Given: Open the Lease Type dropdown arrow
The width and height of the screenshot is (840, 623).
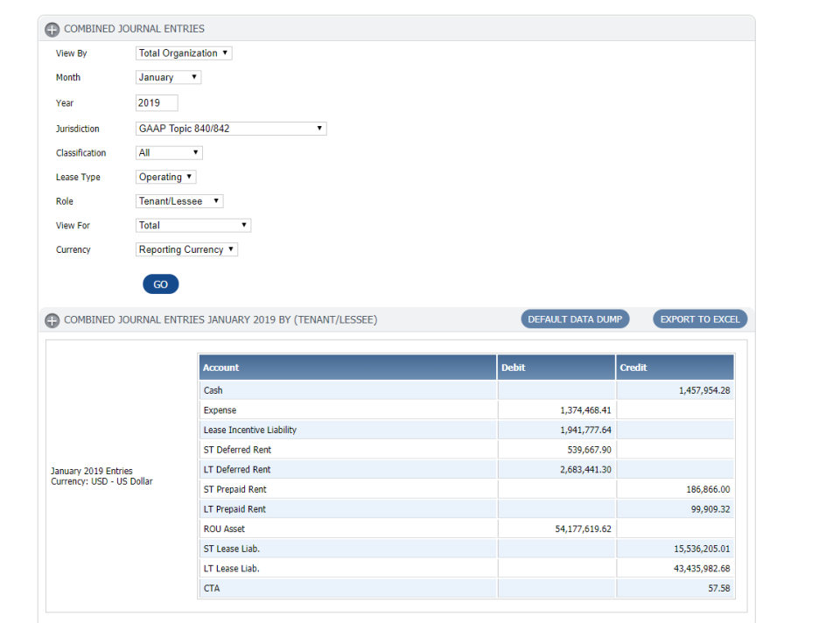Looking at the screenshot, I should (189, 177).
